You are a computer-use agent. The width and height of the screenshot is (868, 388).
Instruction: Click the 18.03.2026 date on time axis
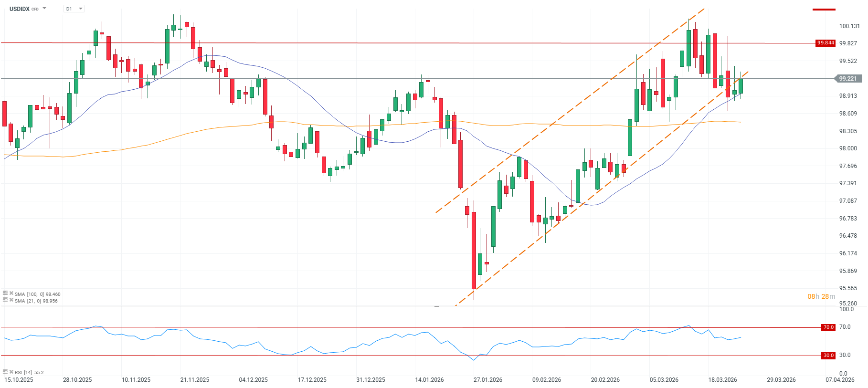(722, 380)
